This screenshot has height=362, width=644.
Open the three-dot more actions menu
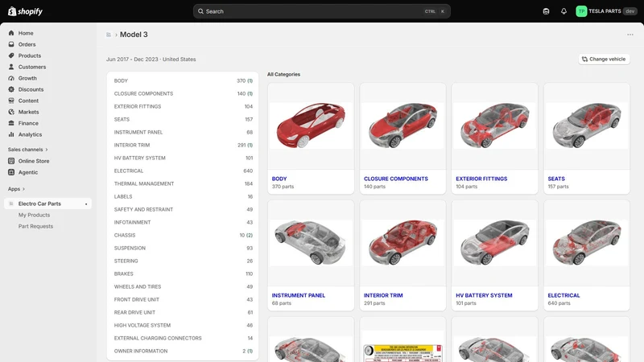[x=630, y=35]
